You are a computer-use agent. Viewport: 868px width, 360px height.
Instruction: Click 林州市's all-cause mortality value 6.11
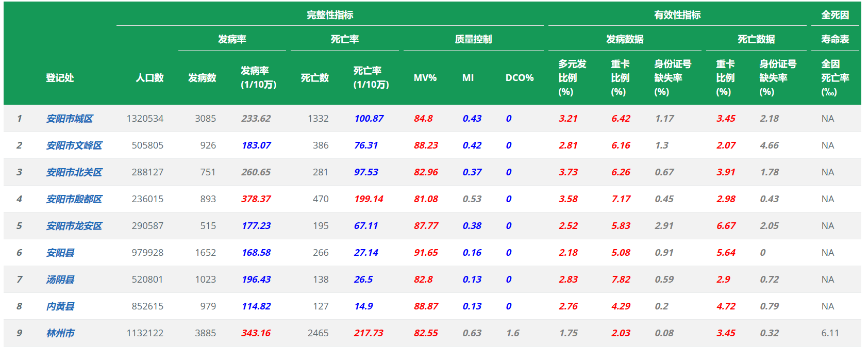tap(830, 333)
